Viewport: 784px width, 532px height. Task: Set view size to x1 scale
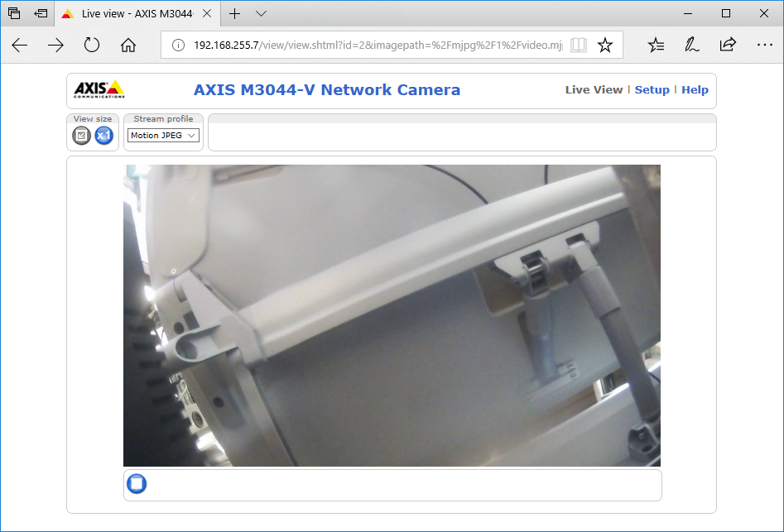pos(104,136)
